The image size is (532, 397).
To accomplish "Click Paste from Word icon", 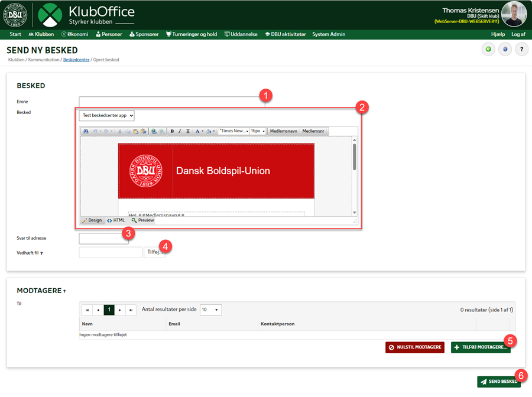I will pos(144,131).
